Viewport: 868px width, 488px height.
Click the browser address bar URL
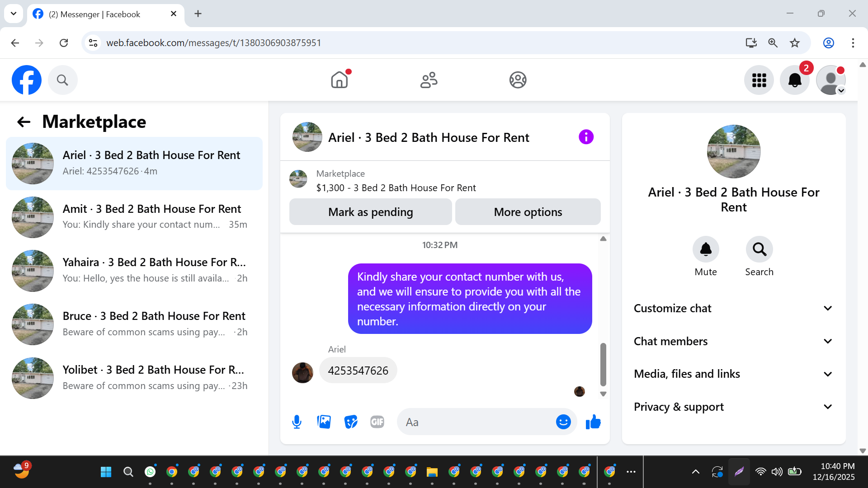point(214,43)
